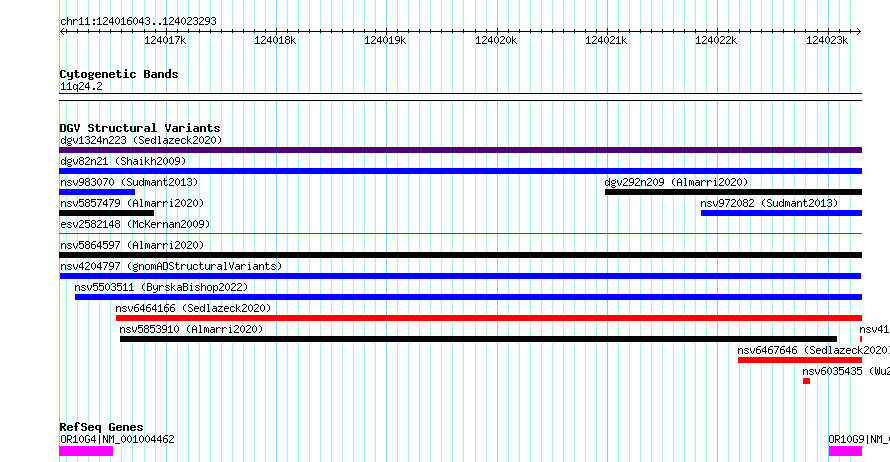Click 124021k ruler tick label
The image size is (890, 462).
coord(606,40)
